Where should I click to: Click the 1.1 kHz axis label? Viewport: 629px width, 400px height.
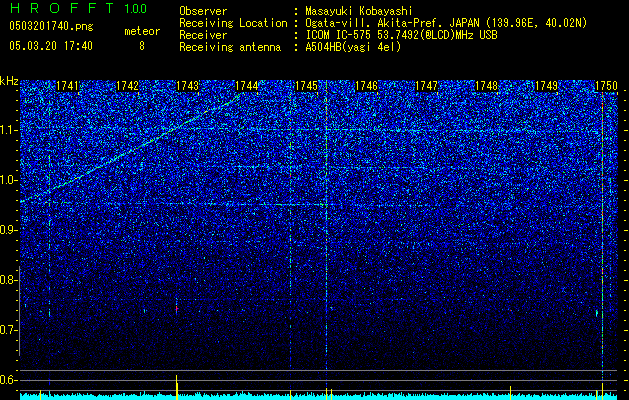coord(8,130)
